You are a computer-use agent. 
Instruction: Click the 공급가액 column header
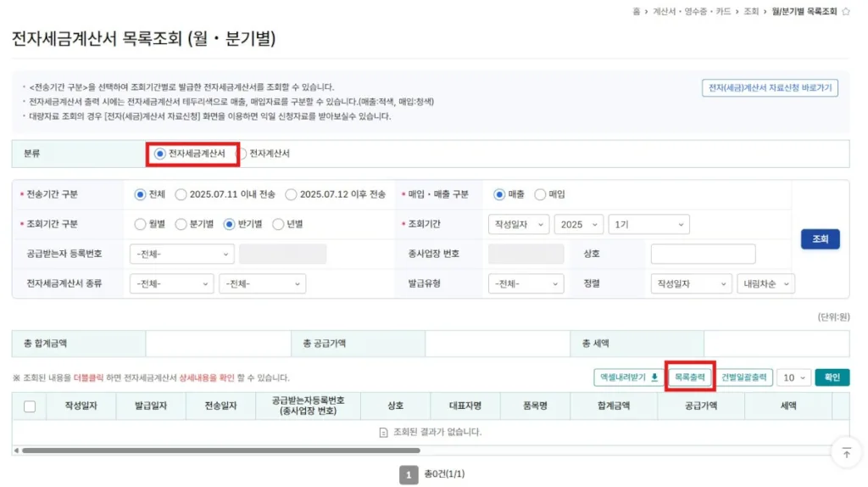(x=701, y=406)
